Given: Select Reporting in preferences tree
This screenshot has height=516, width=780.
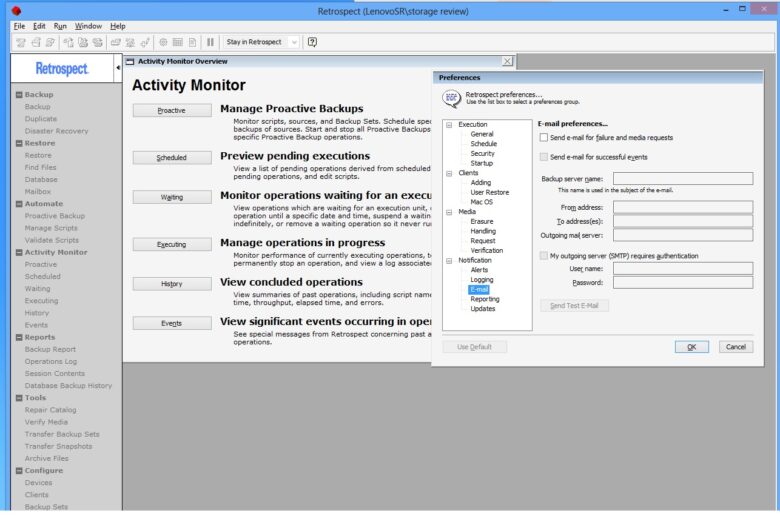Looking at the screenshot, I should 485,299.
